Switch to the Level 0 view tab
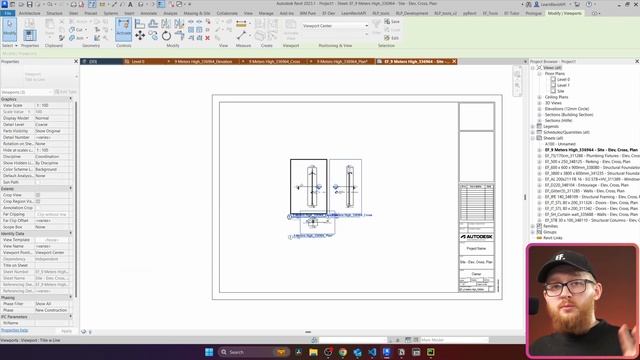The height and width of the screenshot is (360, 640). [x=138, y=62]
